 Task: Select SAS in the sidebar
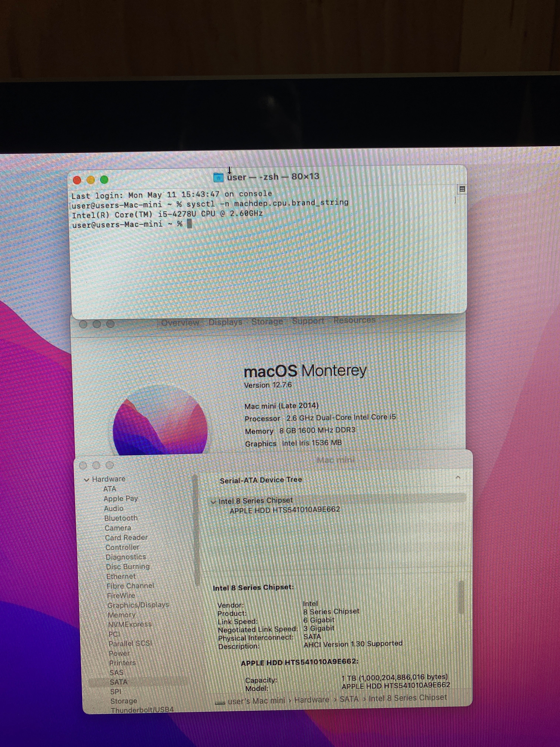pyautogui.click(x=116, y=673)
